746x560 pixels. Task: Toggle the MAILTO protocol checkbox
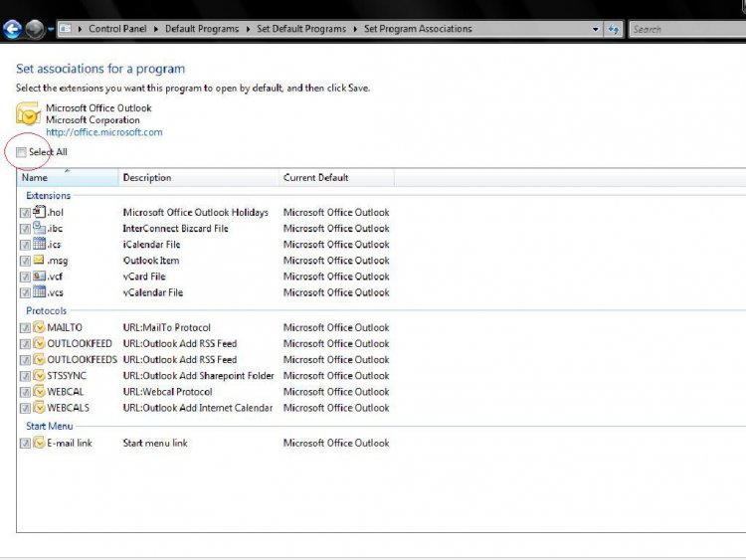coord(25,328)
